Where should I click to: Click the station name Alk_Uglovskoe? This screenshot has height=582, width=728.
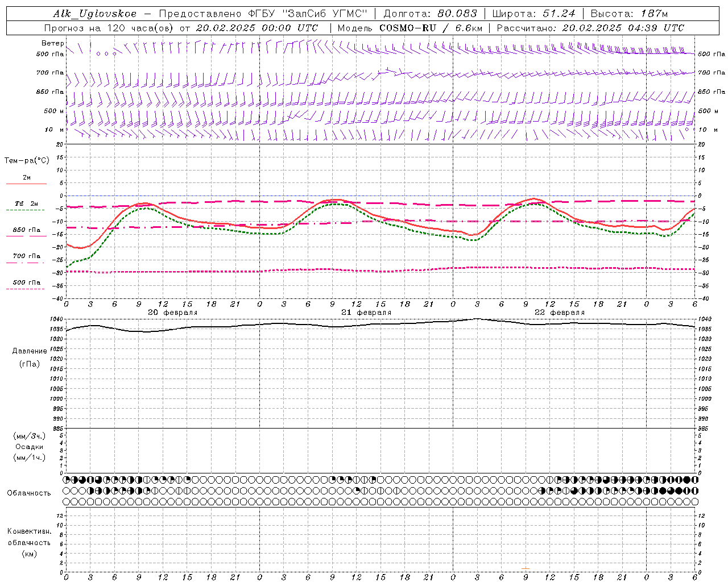click(x=95, y=14)
